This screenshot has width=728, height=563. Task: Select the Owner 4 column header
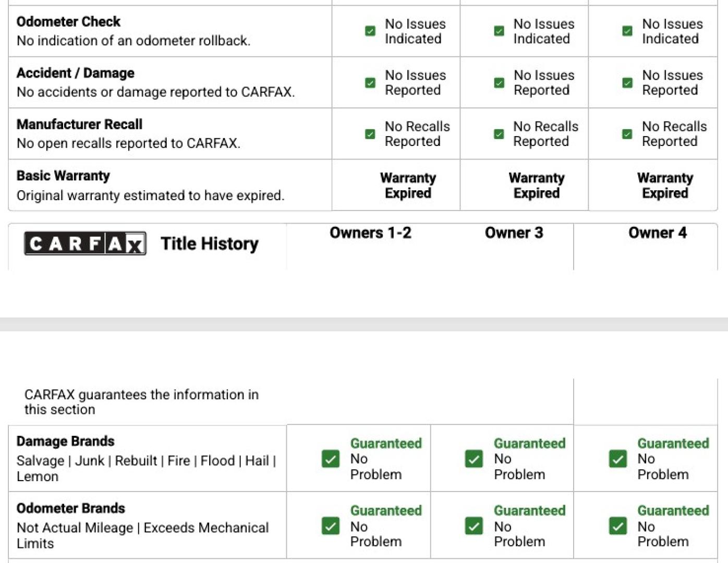[658, 232]
